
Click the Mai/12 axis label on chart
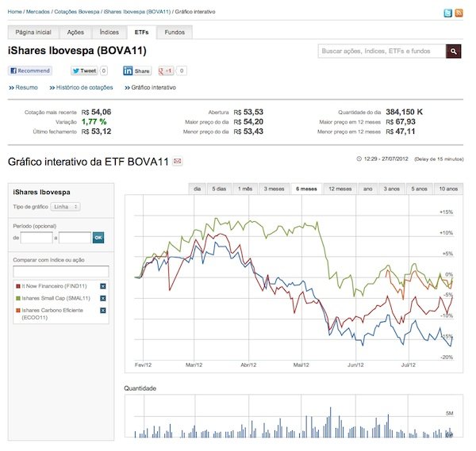(x=301, y=365)
